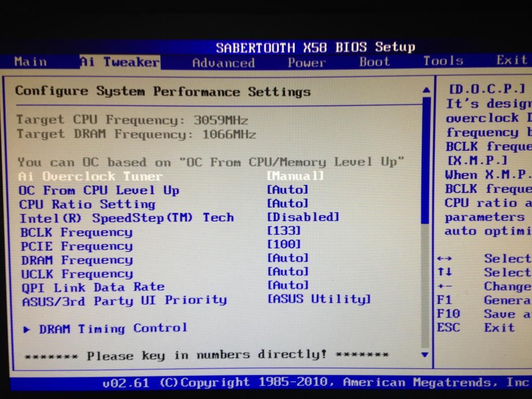
Task: Click the settings list scrollbar thumb
Action: tap(426, 160)
